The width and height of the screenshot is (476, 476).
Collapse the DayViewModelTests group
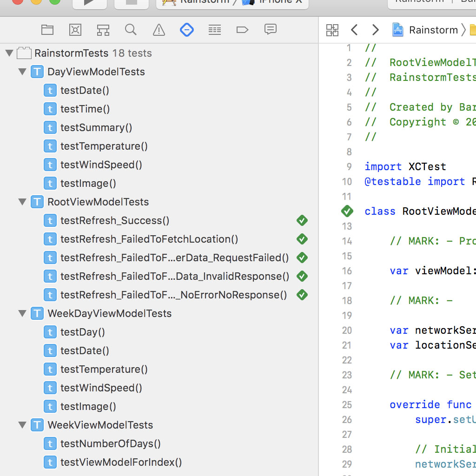(x=22, y=72)
